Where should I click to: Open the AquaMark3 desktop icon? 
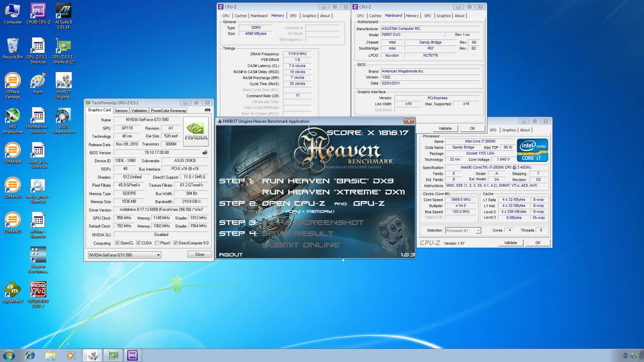point(12,293)
